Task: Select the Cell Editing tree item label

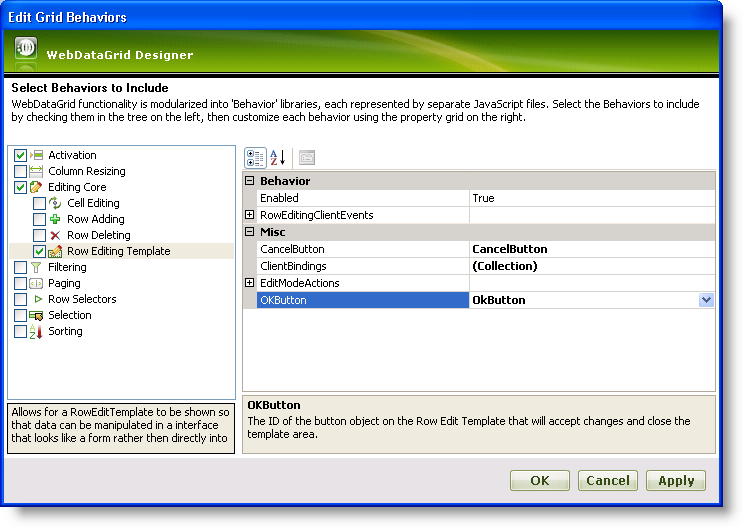Action: coord(93,203)
